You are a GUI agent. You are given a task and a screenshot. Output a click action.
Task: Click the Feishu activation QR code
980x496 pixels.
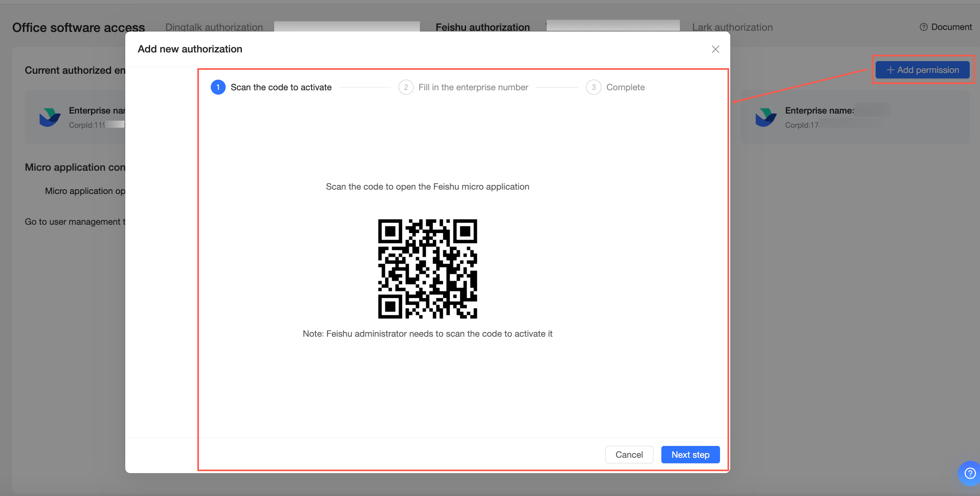(x=427, y=269)
